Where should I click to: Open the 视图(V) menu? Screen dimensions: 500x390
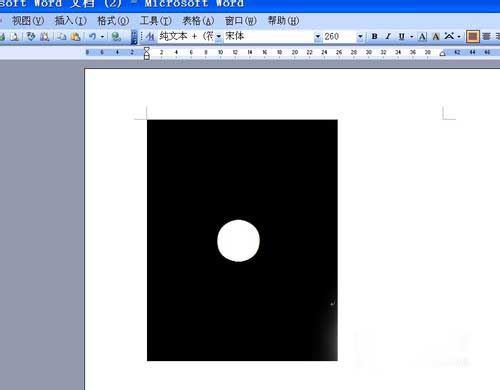(28, 21)
